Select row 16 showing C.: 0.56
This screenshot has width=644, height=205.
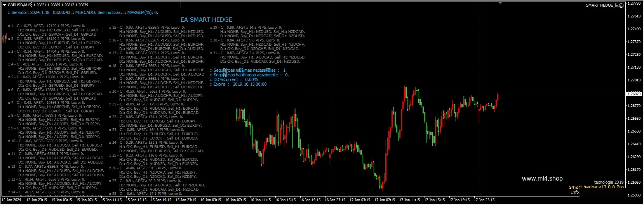[x=147, y=40]
